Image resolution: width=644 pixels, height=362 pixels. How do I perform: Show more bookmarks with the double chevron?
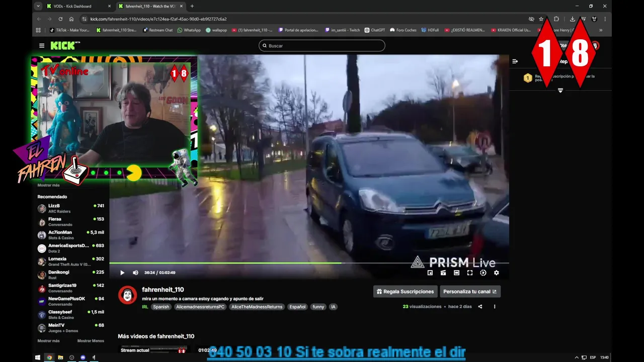pos(601,30)
